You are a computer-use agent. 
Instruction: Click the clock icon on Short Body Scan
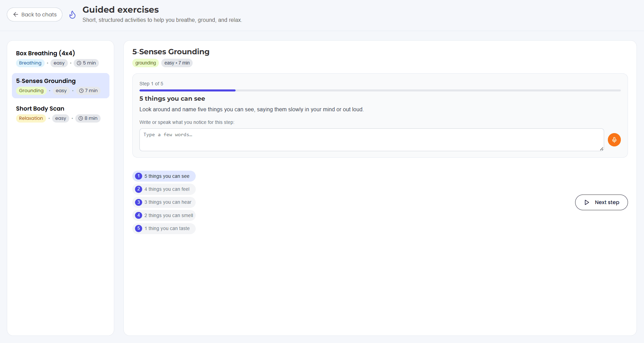81,118
